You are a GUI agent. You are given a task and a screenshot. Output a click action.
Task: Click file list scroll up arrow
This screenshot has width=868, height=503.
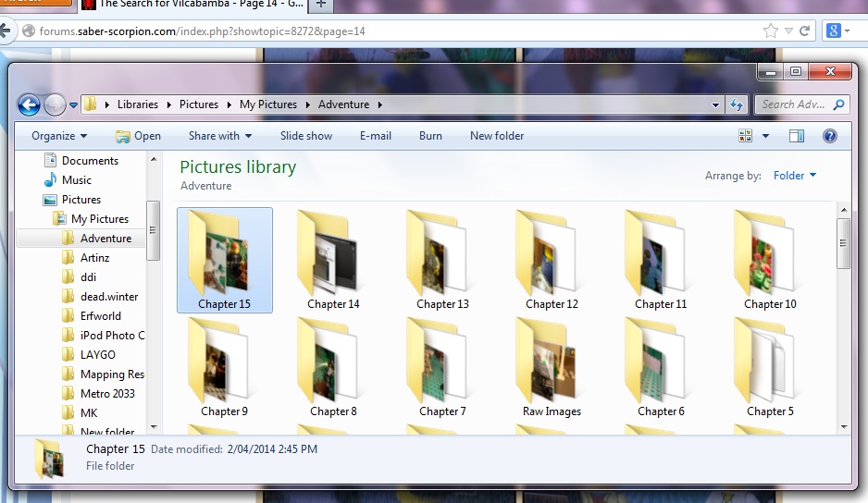844,210
